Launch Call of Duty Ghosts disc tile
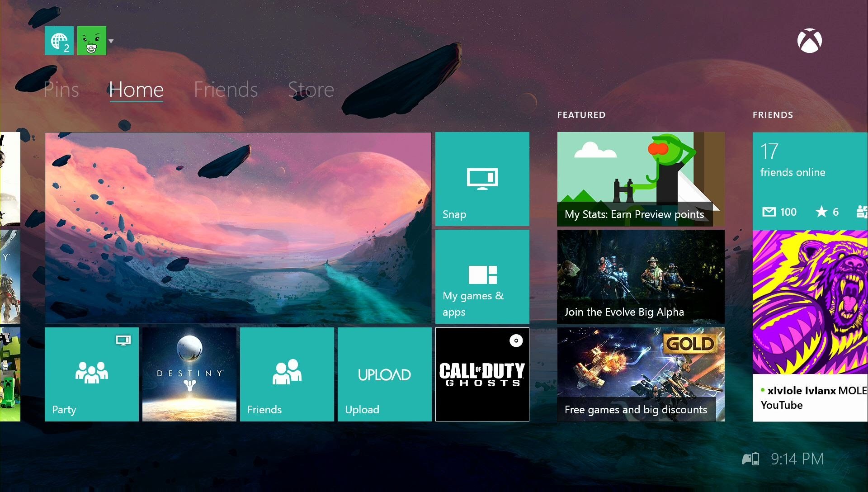 (x=482, y=374)
